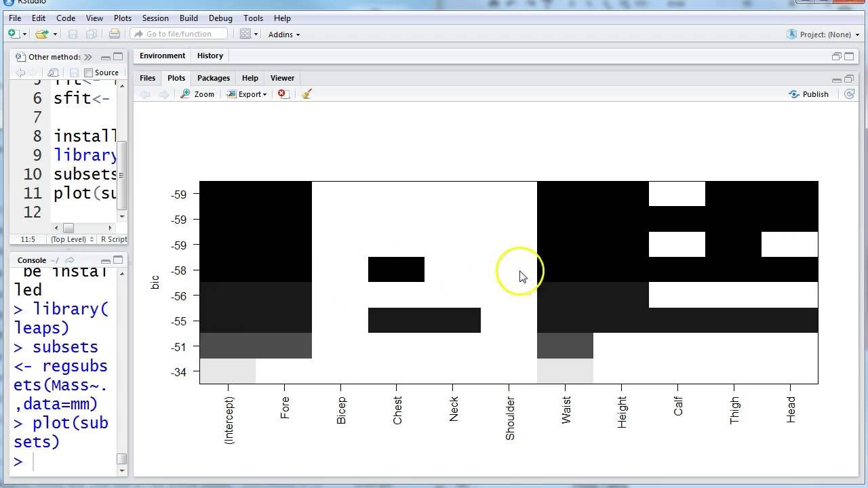This screenshot has width=868, height=488.
Task: Show more source tabs with the chevron
Action: point(87,57)
